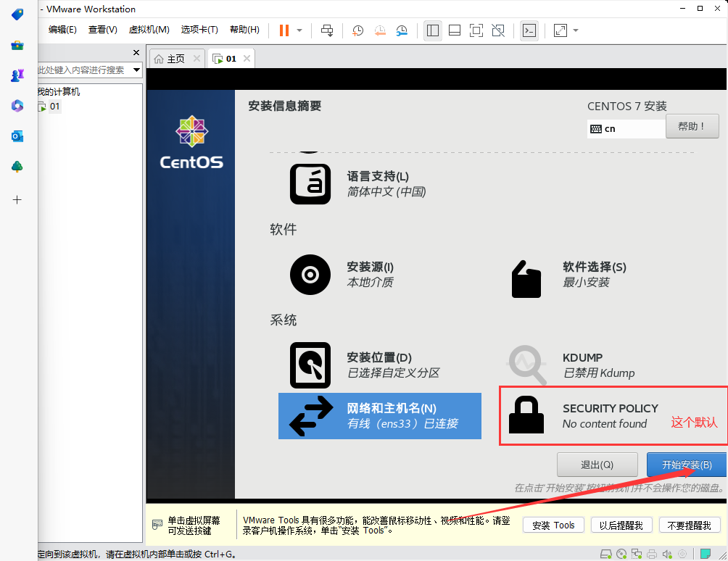Revert VM to previous snapshot
The width and height of the screenshot is (728, 561).
[380, 30]
